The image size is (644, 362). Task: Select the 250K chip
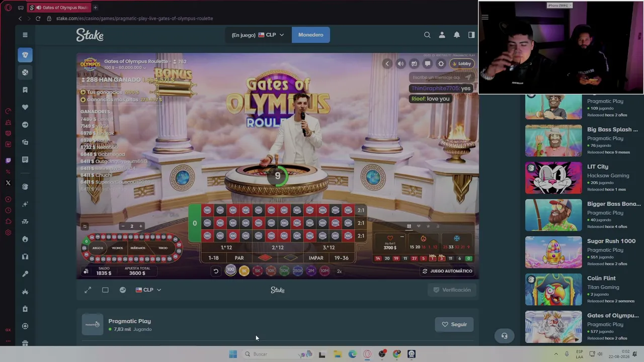297,271
